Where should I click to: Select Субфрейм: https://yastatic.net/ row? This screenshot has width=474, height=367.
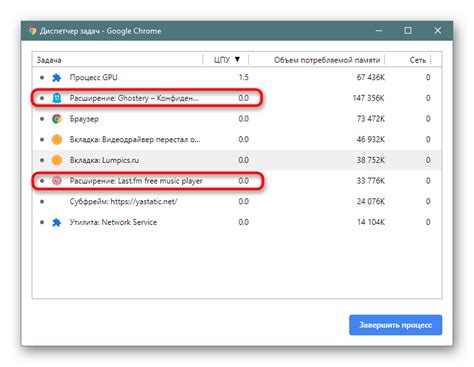pyautogui.click(x=237, y=201)
